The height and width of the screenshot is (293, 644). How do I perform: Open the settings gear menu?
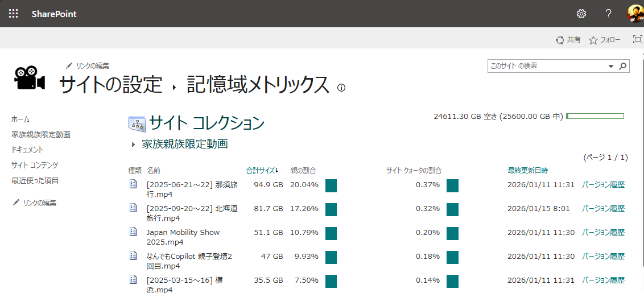coord(581,14)
